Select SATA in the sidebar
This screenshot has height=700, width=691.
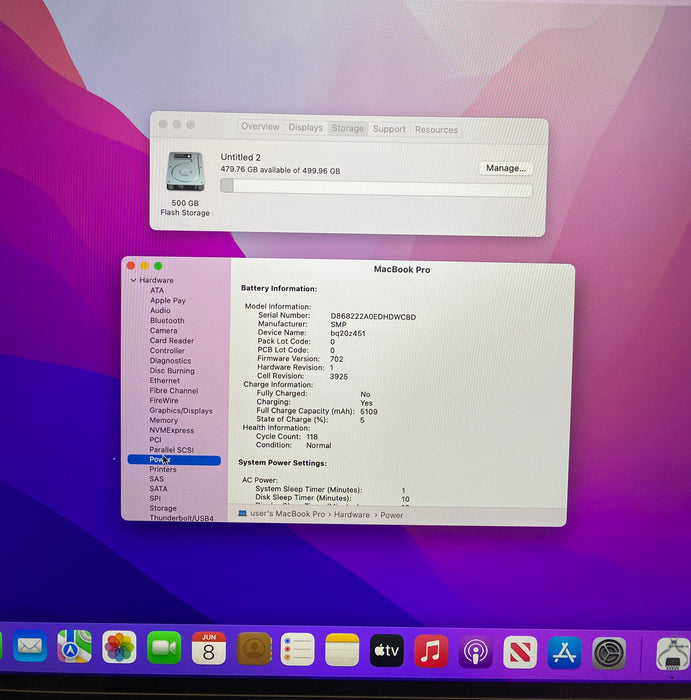[158, 489]
